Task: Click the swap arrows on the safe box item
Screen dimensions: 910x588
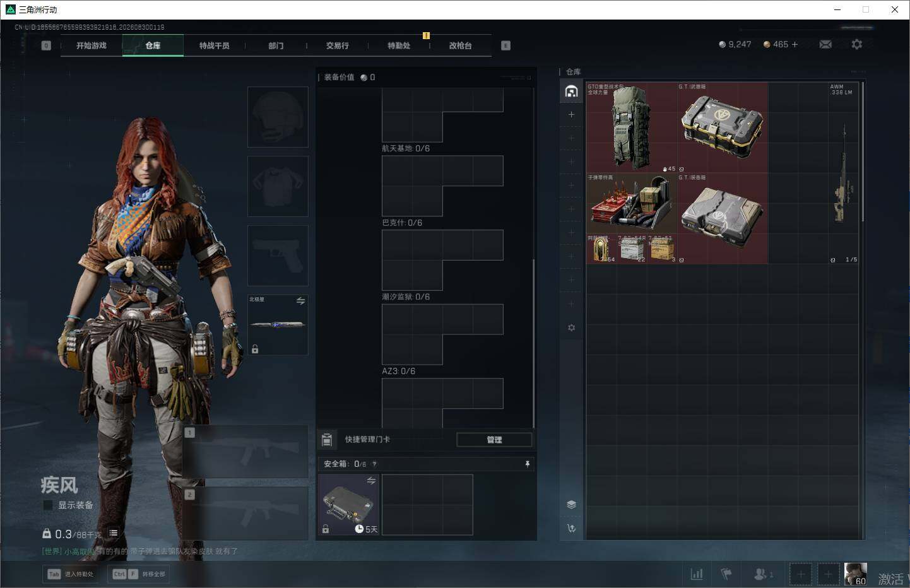Action: click(371, 481)
